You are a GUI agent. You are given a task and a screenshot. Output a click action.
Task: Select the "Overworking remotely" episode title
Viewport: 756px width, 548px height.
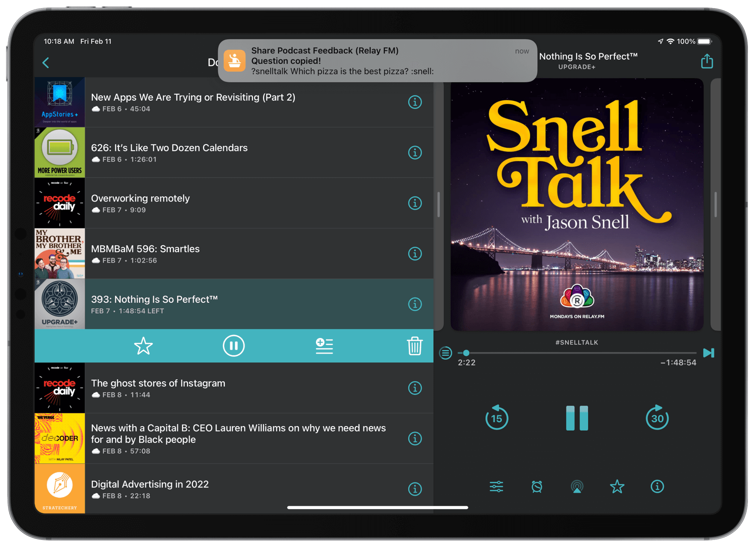[140, 198]
